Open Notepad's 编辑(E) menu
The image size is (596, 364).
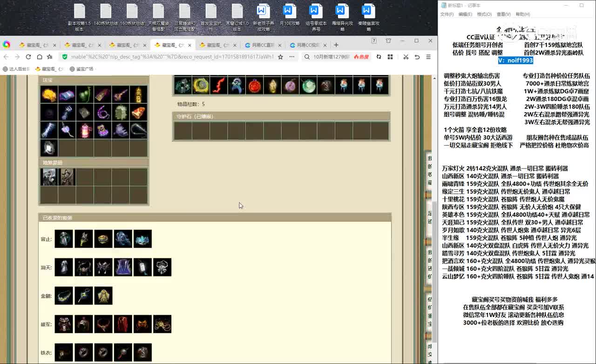pyautogui.click(x=465, y=14)
